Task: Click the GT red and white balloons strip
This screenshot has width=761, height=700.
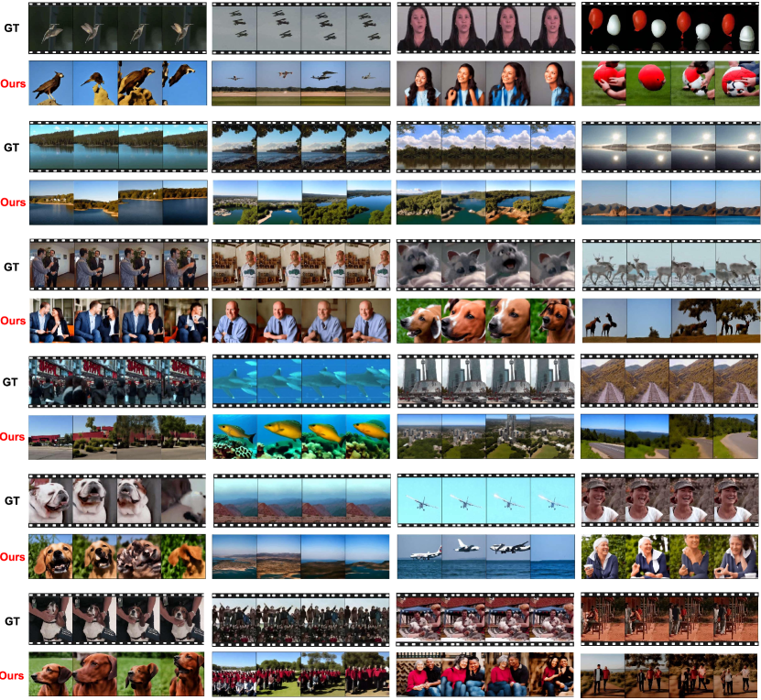Action: tap(670, 28)
